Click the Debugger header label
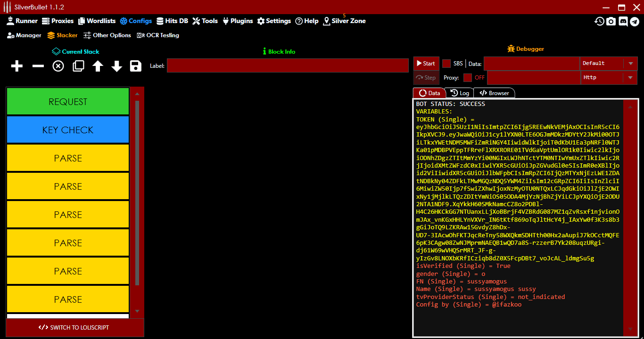The width and height of the screenshot is (644, 339). pyautogui.click(x=526, y=49)
